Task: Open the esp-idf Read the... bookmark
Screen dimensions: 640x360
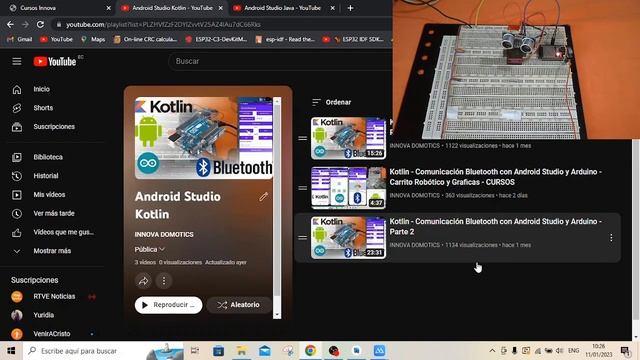Action: click(285, 39)
